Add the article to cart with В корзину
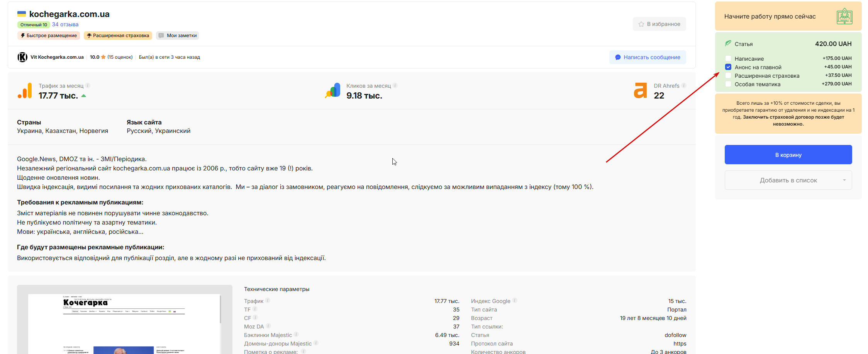The image size is (868, 354). (x=788, y=155)
